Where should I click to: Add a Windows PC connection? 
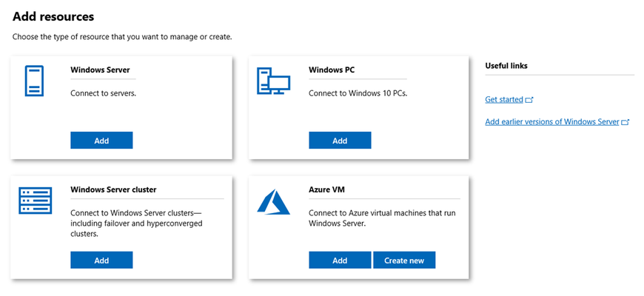340,141
